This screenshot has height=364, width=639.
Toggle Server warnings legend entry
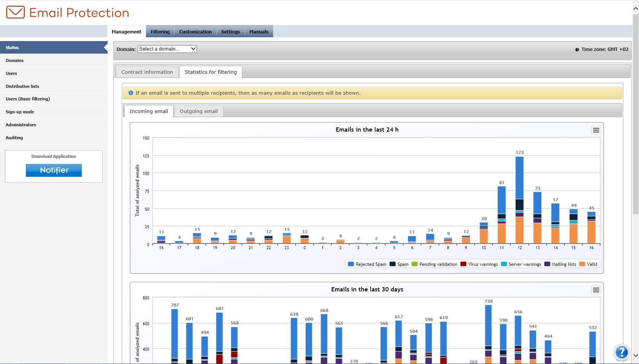[521, 264]
